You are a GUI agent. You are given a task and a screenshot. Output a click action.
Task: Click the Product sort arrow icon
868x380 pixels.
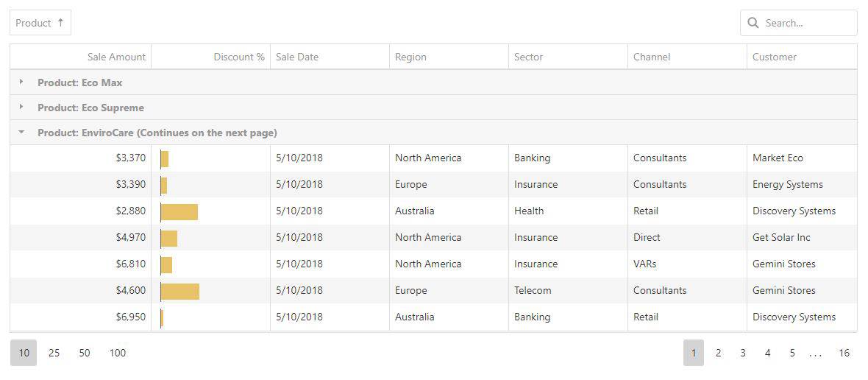point(60,23)
